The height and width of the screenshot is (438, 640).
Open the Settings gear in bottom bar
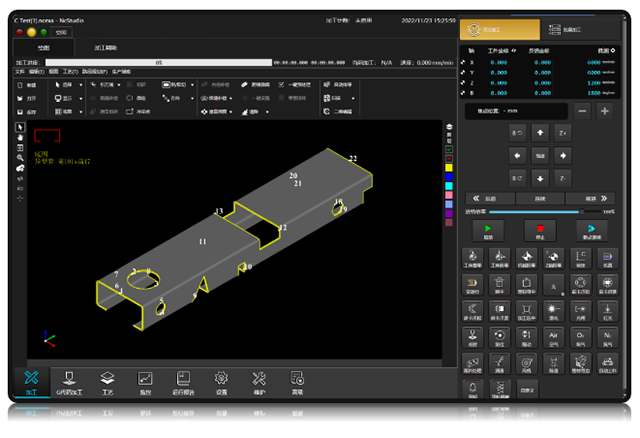pyautogui.click(x=221, y=380)
